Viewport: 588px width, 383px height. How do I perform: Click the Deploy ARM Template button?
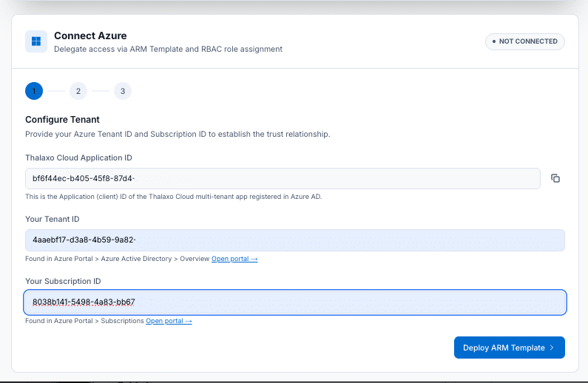510,348
